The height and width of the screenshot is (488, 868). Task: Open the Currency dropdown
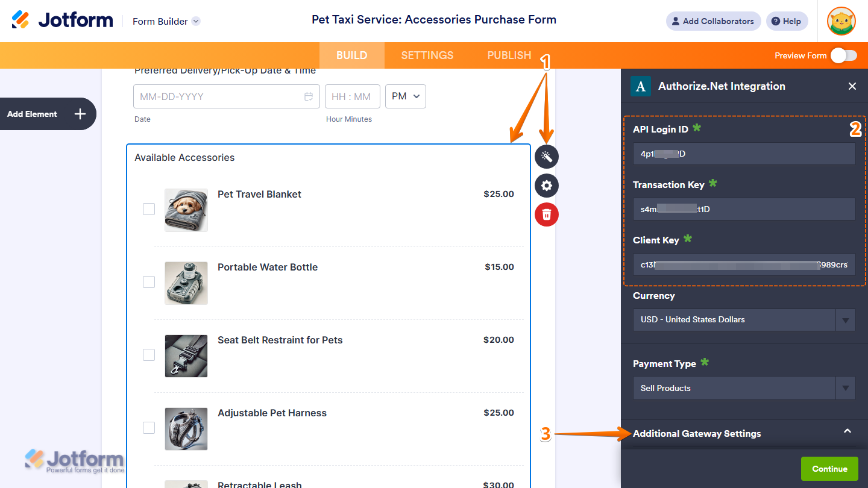(x=846, y=320)
